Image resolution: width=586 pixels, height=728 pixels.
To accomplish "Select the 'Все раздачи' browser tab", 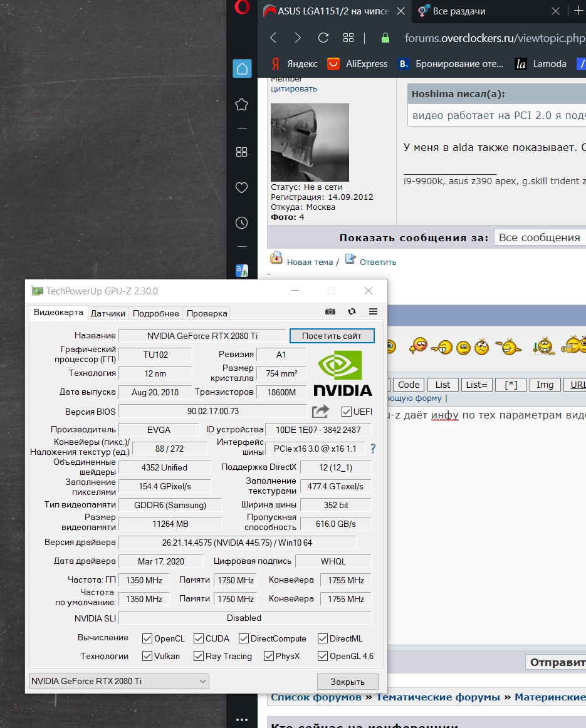I will (x=489, y=11).
